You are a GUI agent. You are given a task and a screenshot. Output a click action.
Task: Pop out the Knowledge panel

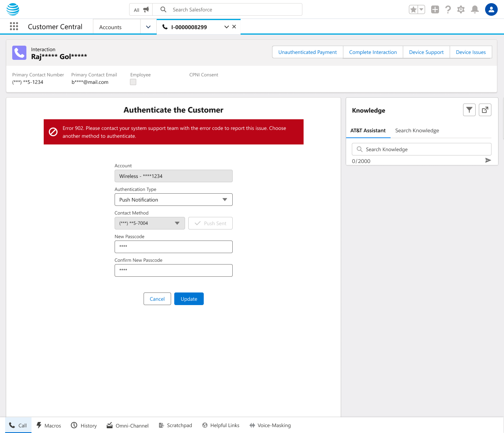pyautogui.click(x=485, y=110)
